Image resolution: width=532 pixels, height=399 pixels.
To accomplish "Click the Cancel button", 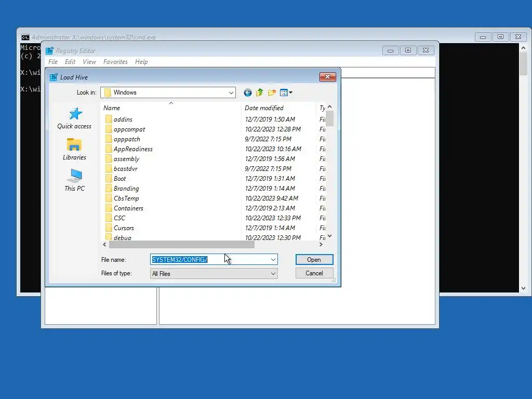I will [x=314, y=273].
